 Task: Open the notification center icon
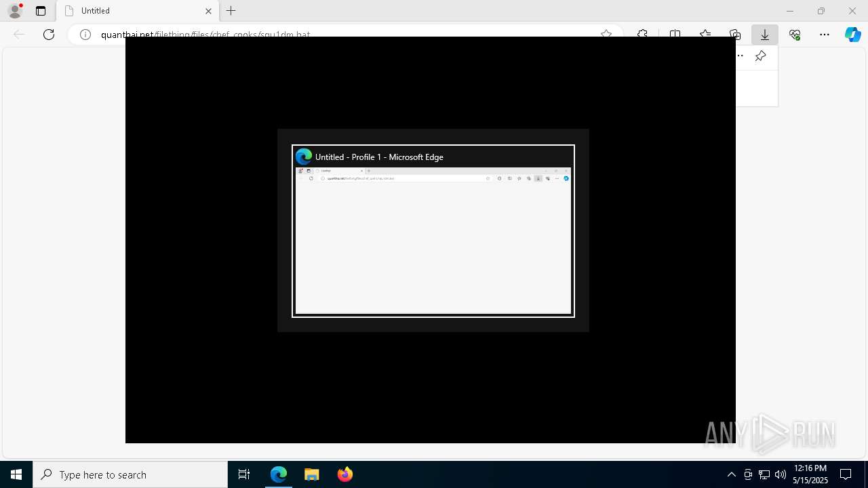[846, 474]
